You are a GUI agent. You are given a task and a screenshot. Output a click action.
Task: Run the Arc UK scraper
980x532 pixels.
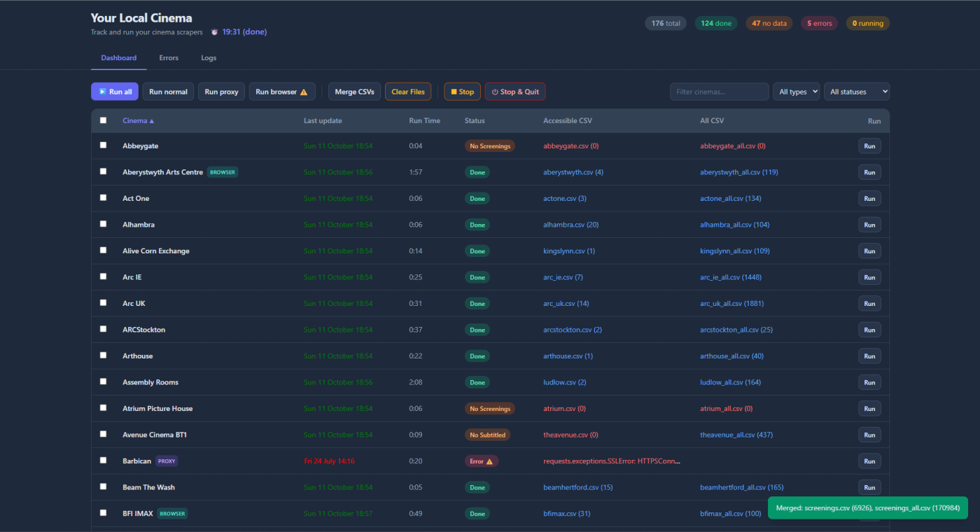coord(869,304)
